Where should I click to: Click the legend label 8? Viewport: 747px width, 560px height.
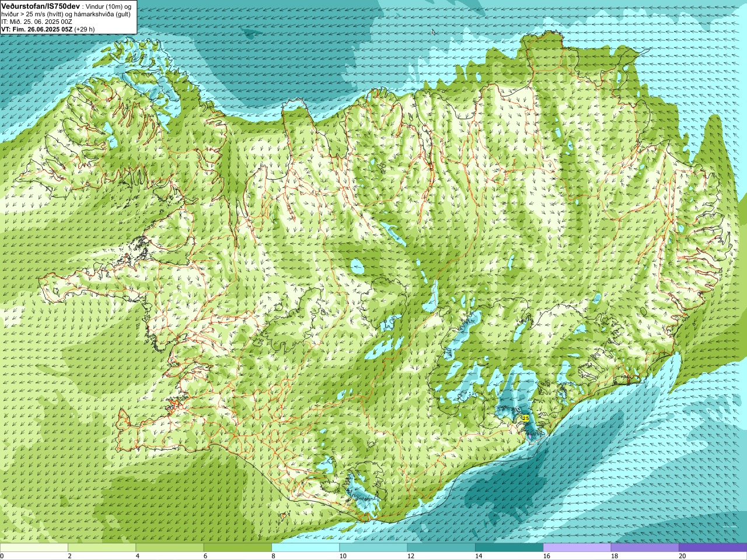[x=273, y=556]
